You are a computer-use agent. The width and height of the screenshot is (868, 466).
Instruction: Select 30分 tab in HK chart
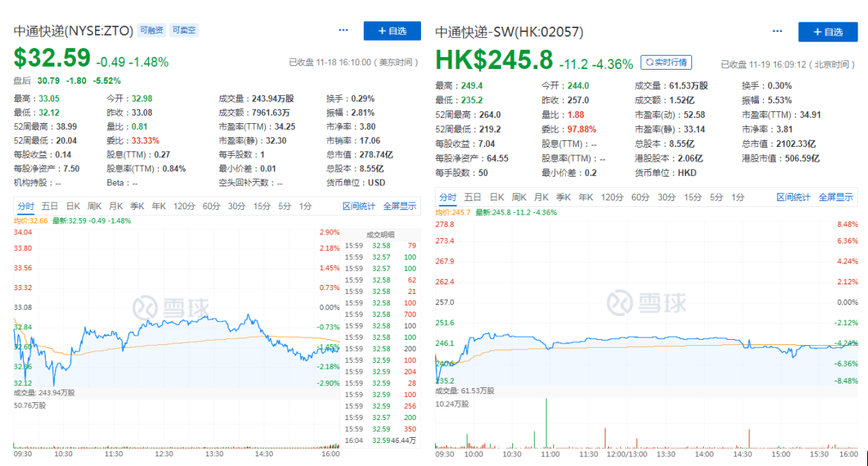[667, 197]
